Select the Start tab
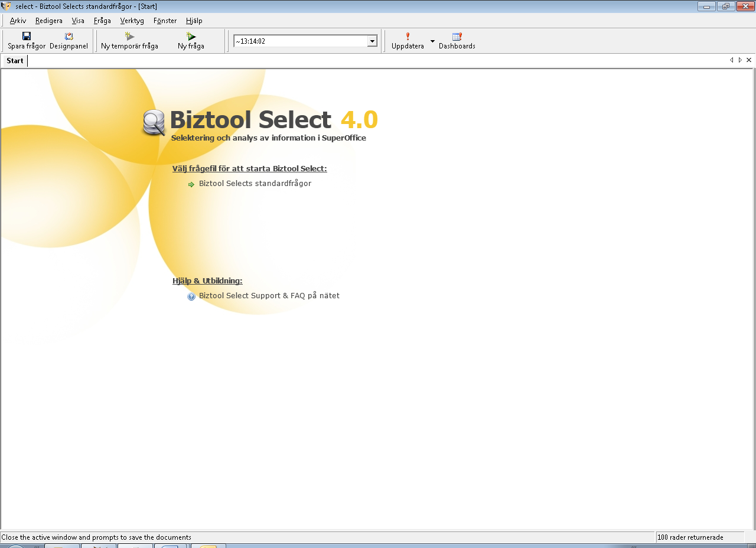Image resolution: width=756 pixels, height=548 pixels. (15, 61)
